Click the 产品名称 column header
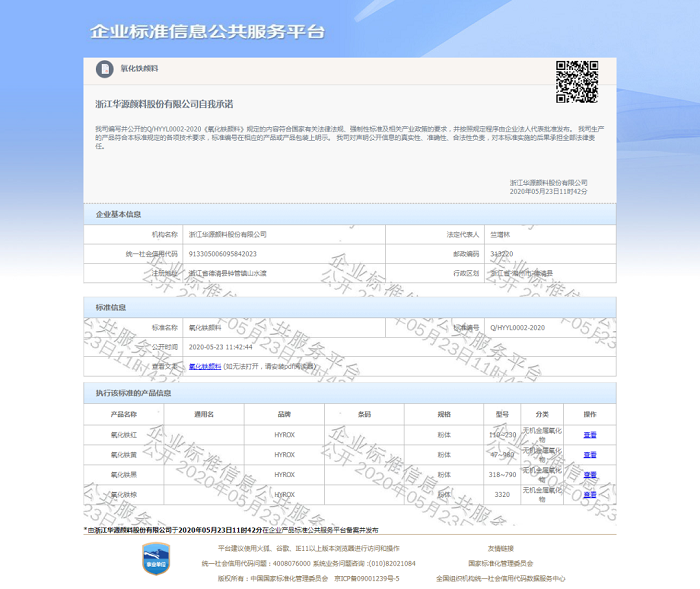The image size is (700, 589). click(x=123, y=414)
